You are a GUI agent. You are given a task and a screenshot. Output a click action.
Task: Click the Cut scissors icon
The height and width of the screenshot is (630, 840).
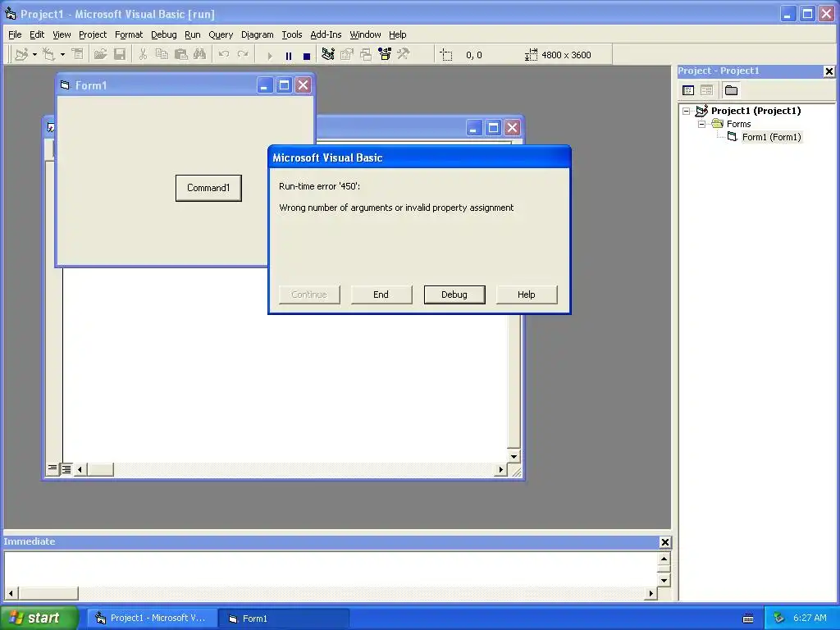(x=143, y=55)
